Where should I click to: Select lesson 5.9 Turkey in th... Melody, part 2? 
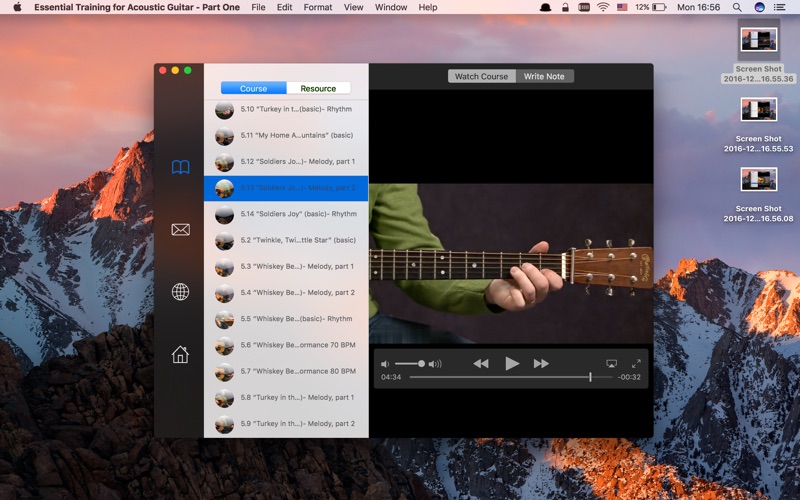click(286, 423)
